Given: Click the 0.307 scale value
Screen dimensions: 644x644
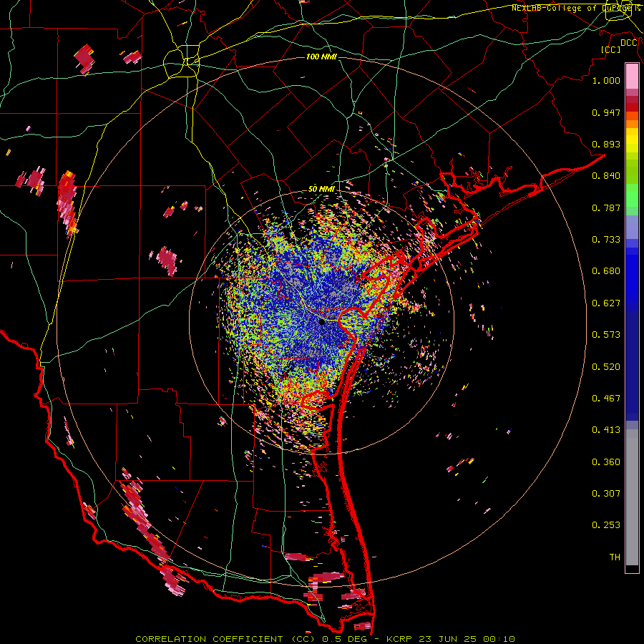Looking at the screenshot, I should (x=606, y=493).
